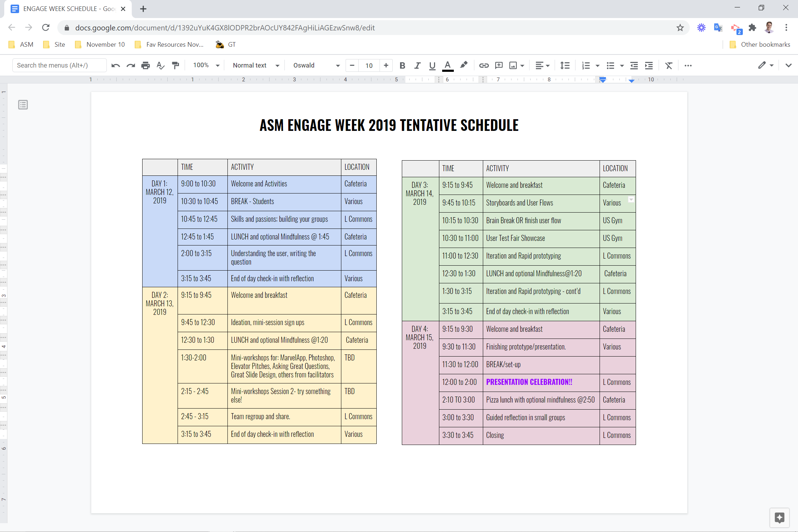
Task: Open the ASM bookmarks folder
Action: point(21,44)
